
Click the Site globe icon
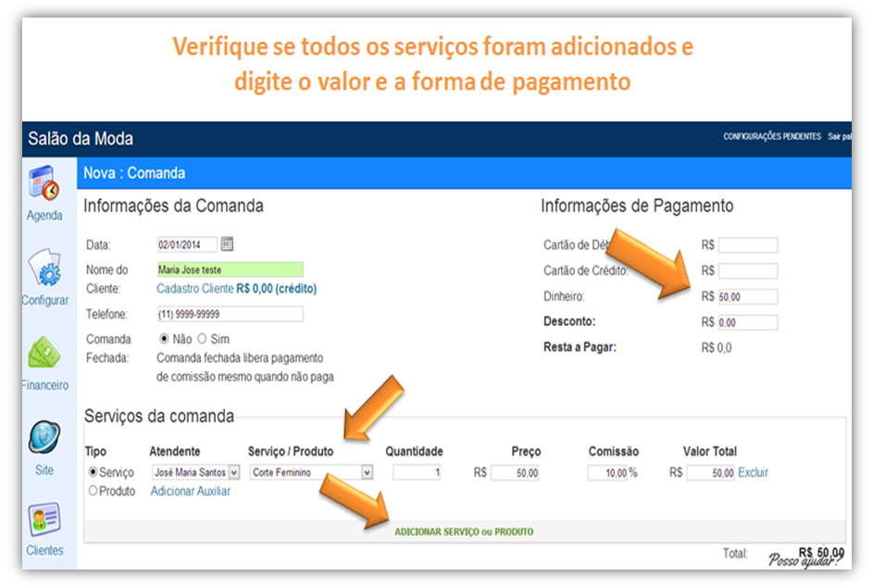44,437
